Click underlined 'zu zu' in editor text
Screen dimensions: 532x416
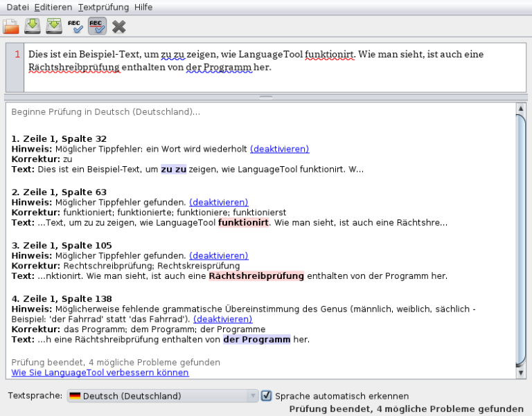[173, 54]
